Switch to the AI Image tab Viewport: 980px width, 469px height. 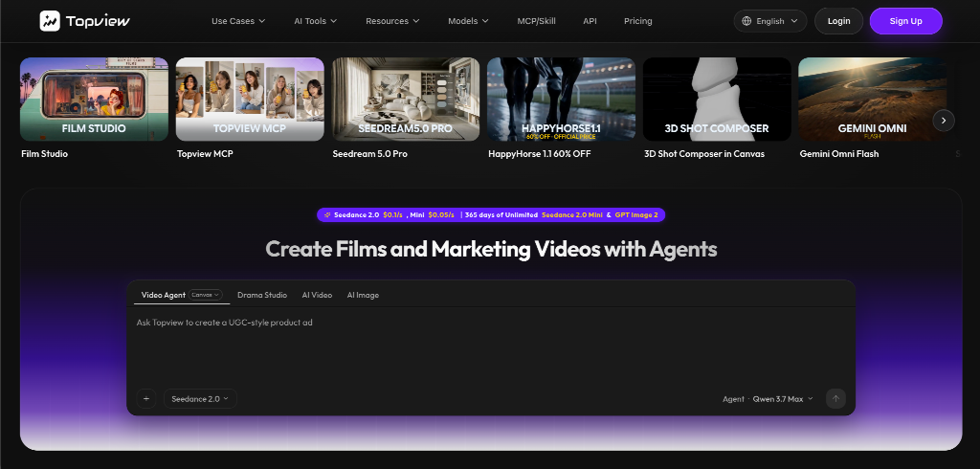pos(363,295)
